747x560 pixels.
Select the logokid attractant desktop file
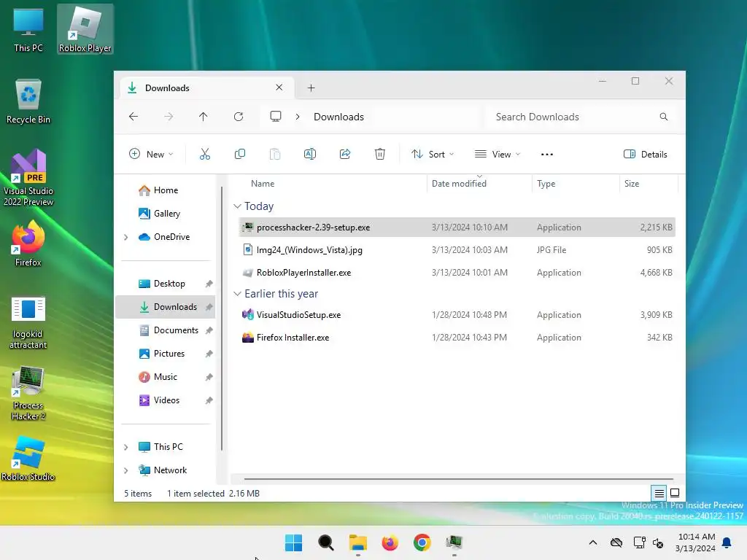28,322
